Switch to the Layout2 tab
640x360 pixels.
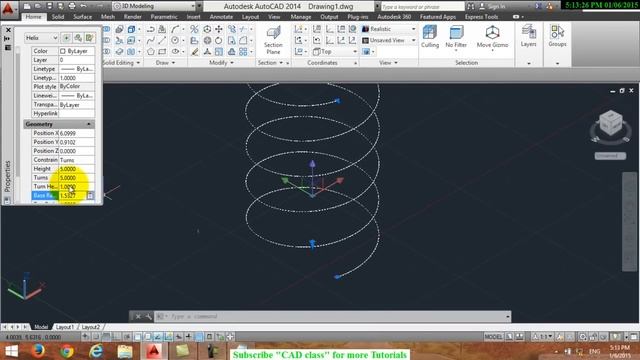click(x=91, y=327)
